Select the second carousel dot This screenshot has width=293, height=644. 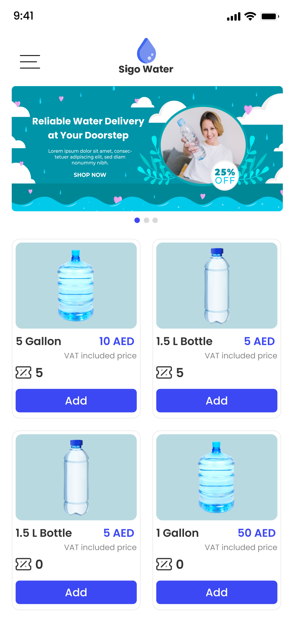click(x=146, y=220)
